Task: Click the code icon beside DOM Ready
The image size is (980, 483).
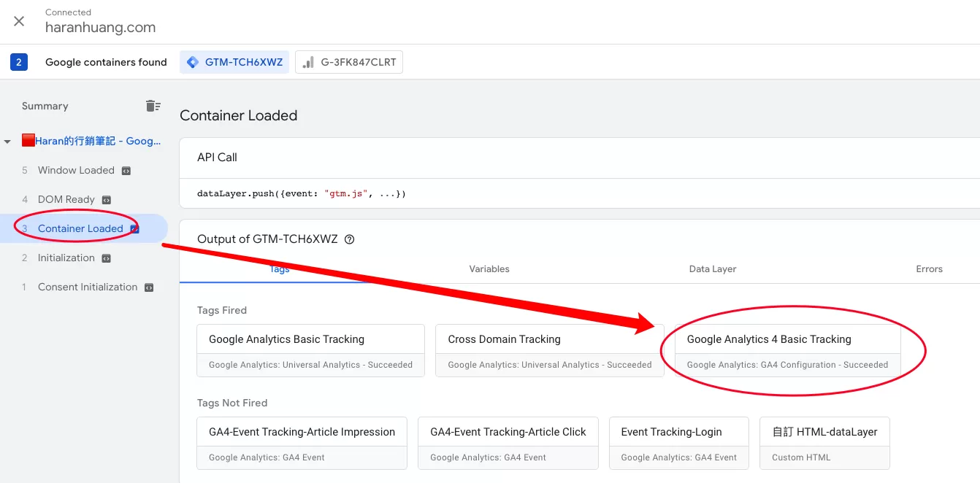Action: click(x=107, y=200)
